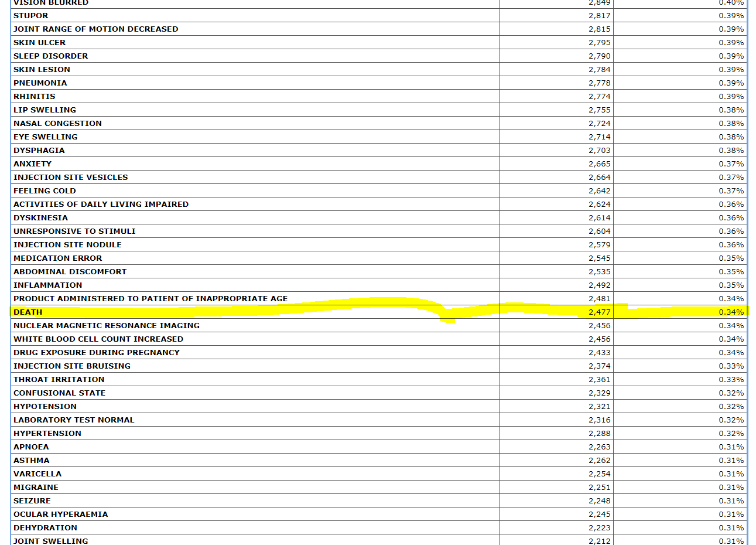Image resolution: width=756 pixels, height=545 pixels.
Task: Click LIP SWELLING in the table
Action: point(45,110)
